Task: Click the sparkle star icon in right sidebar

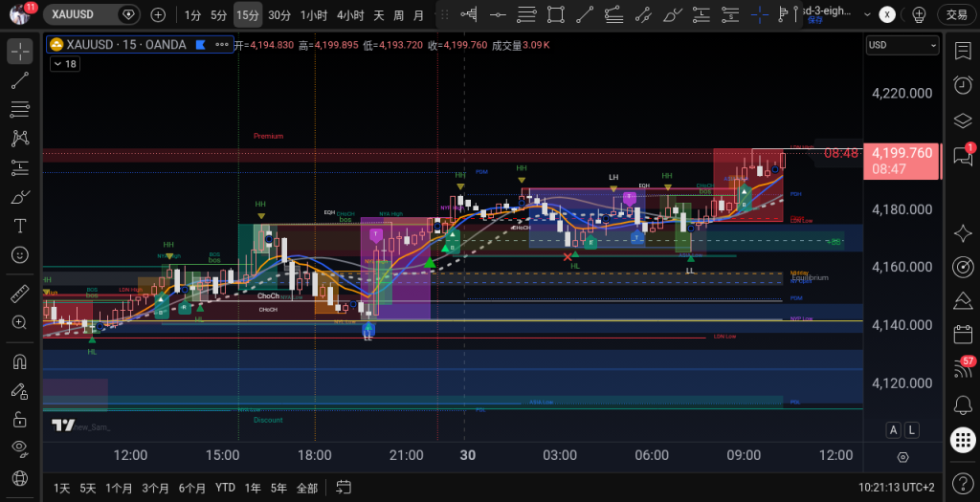Action: coord(963,233)
